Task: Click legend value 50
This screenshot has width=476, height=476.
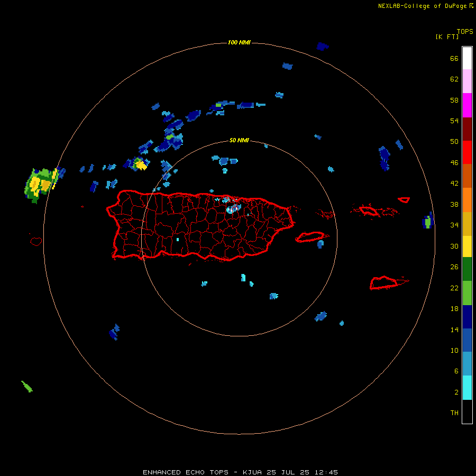Action: coord(454,142)
